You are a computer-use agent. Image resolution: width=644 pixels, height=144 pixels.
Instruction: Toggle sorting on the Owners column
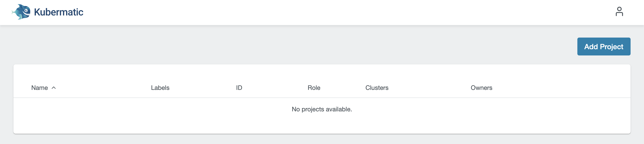click(481, 88)
